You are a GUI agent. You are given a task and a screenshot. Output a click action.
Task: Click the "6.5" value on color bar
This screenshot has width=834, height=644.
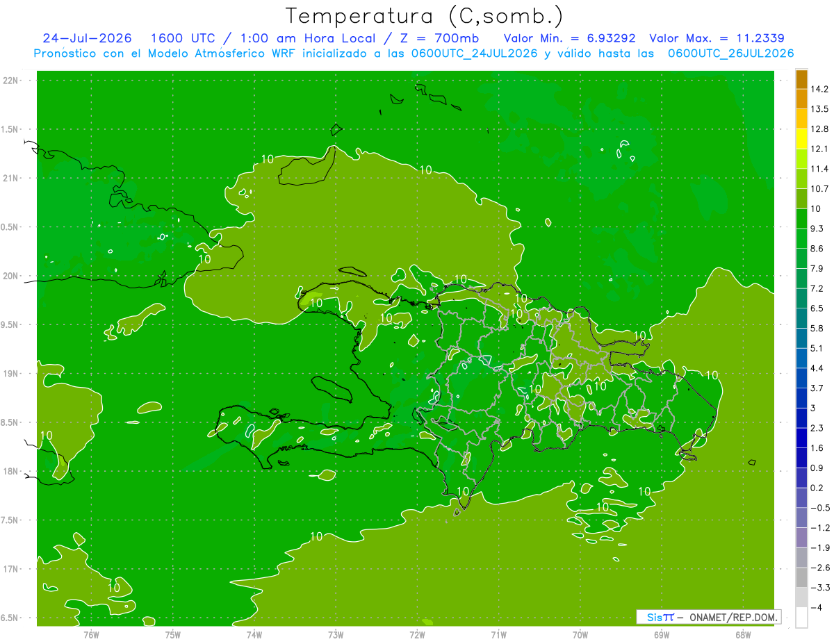click(817, 308)
